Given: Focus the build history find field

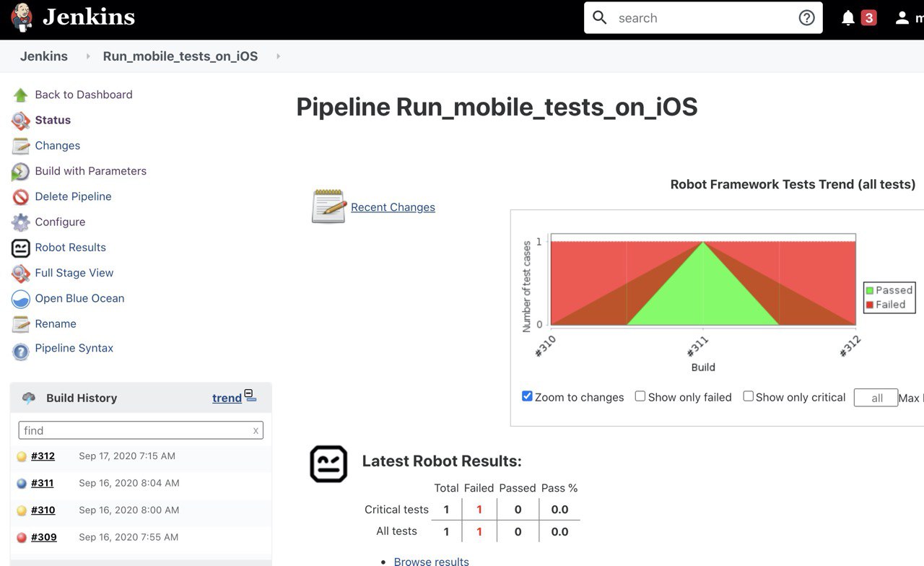Looking at the screenshot, I should pos(141,430).
